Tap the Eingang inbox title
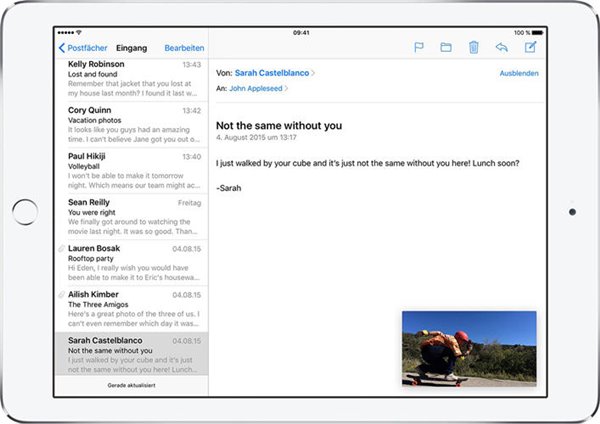600x424 pixels. pos(132,48)
